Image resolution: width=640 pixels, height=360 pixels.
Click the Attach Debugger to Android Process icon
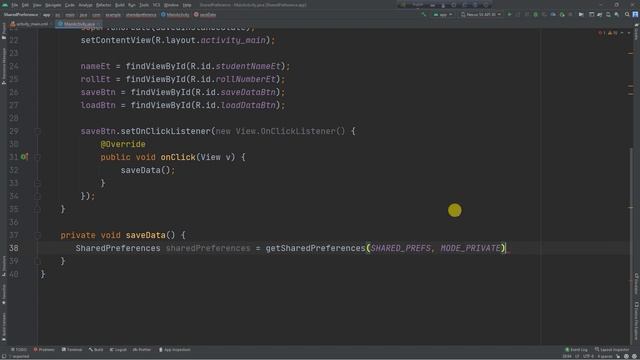coord(562,15)
